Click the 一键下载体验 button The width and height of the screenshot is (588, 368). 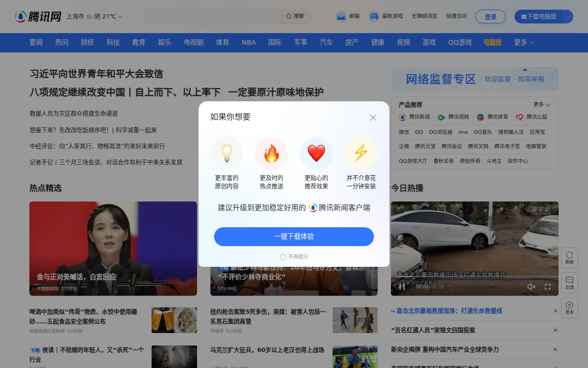[294, 236]
